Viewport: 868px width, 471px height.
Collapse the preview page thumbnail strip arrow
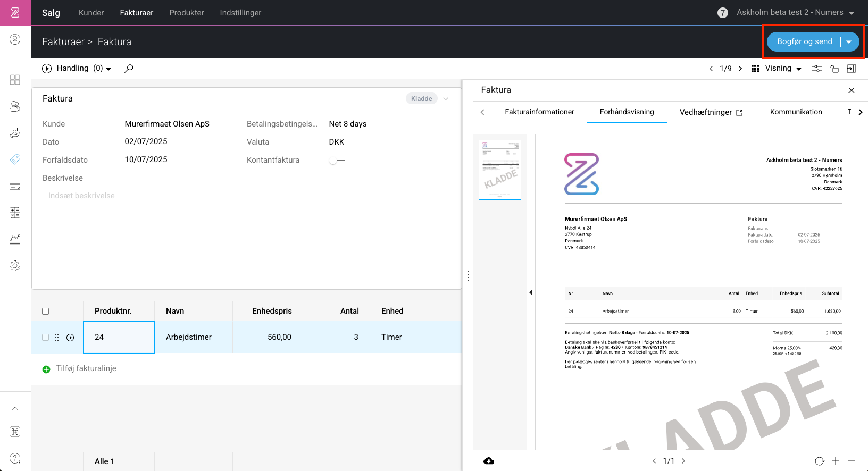(531, 292)
